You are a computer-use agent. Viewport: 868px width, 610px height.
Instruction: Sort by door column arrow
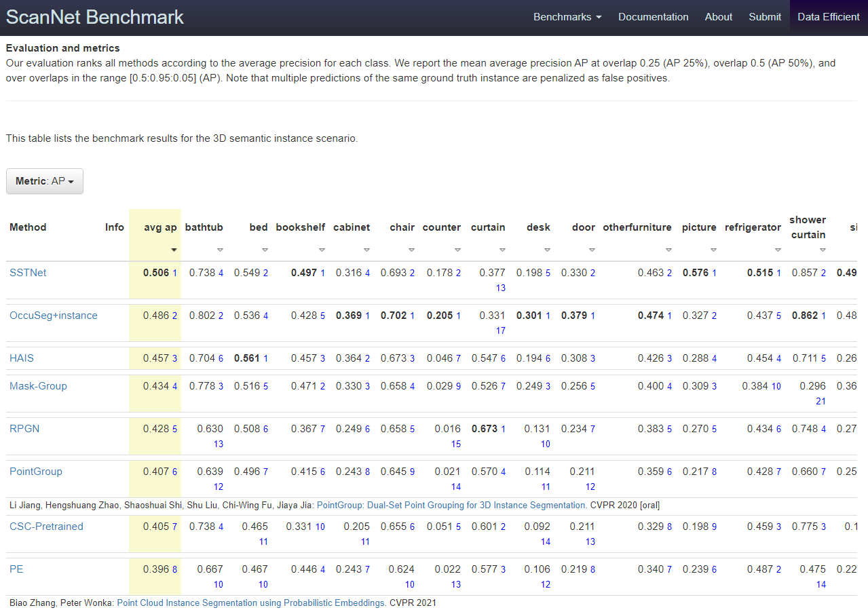(592, 250)
